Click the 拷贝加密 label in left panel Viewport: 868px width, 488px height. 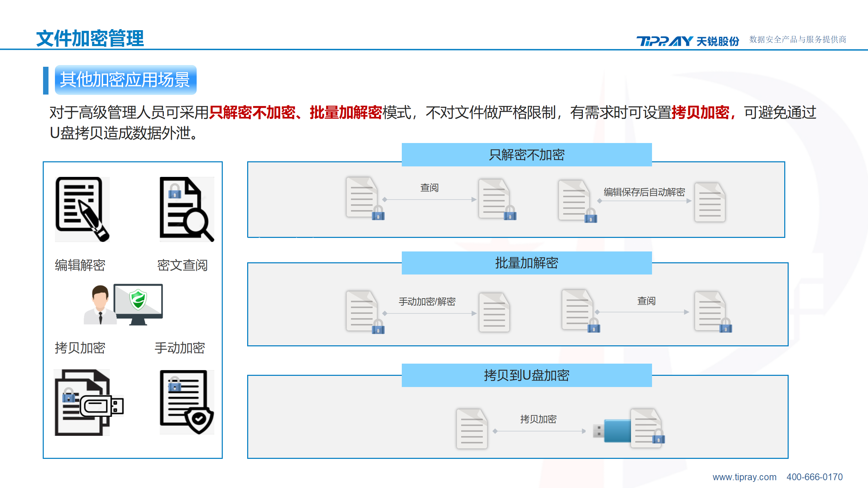point(80,348)
